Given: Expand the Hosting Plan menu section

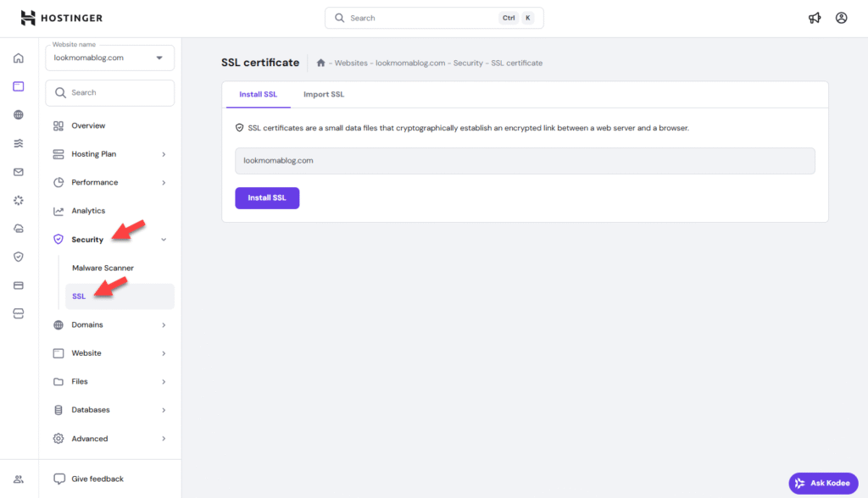Looking at the screenshot, I should click(109, 154).
